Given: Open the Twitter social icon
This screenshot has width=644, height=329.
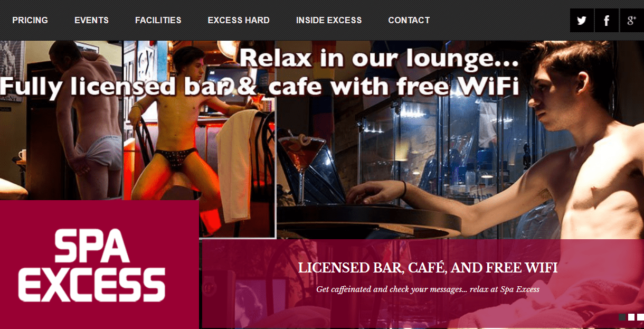Looking at the screenshot, I should [x=582, y=21].
